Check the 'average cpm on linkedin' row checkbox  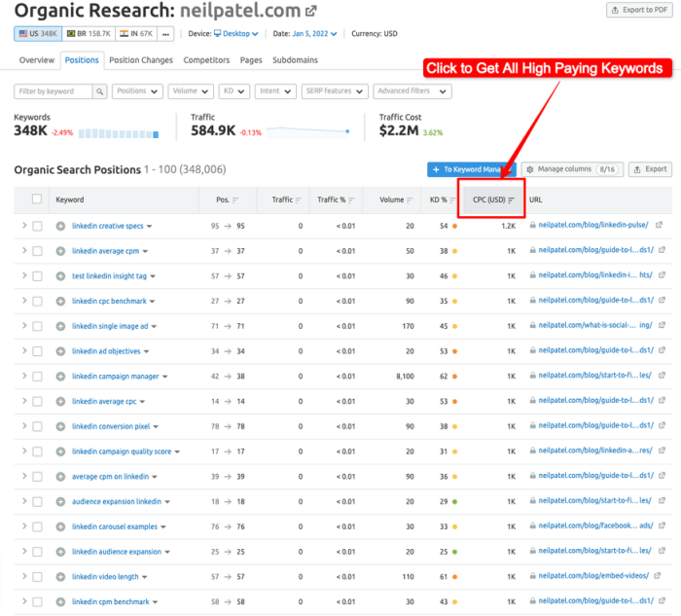[x=37, y=477]
